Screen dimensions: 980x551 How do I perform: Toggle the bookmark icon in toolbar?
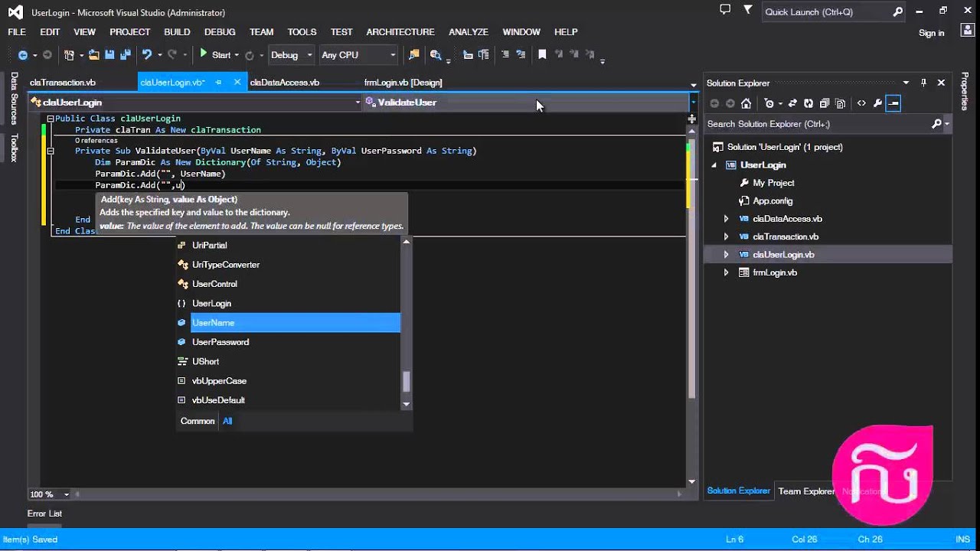[x=542, y=55]
